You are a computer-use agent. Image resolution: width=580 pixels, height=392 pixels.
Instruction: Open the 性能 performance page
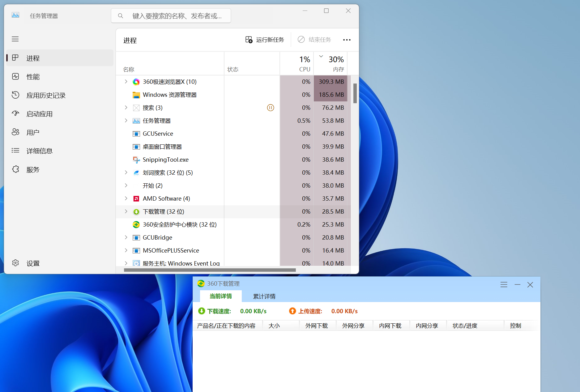33,77
